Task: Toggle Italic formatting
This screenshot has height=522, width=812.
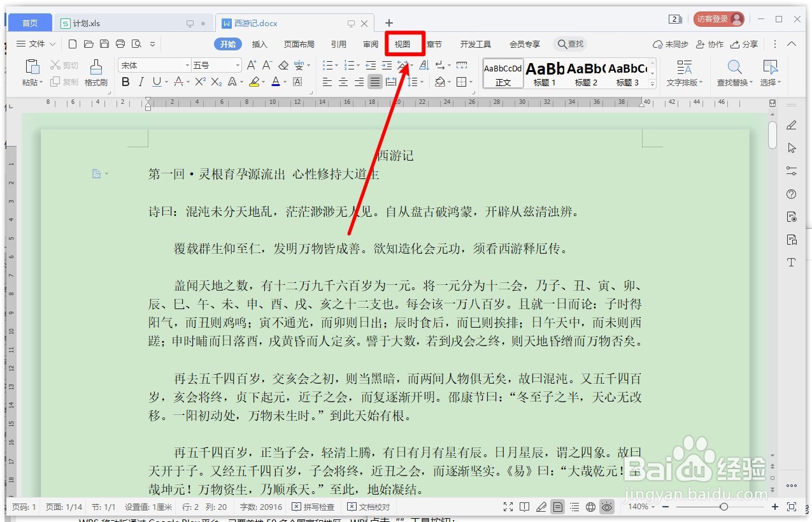Action: point(141,82)
